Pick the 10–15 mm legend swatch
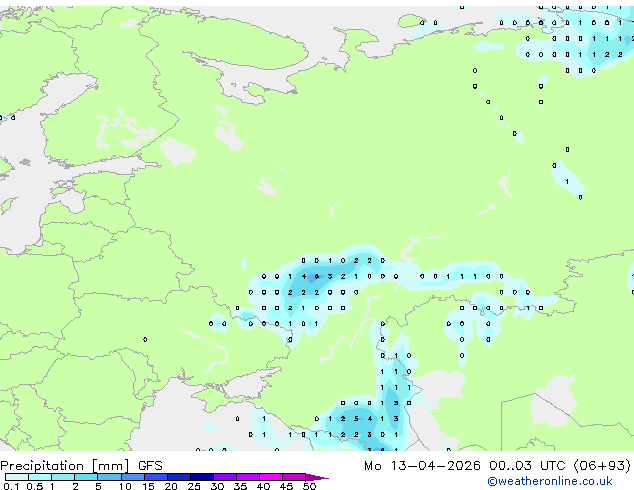634x490 pixels. tap(133, 477)
